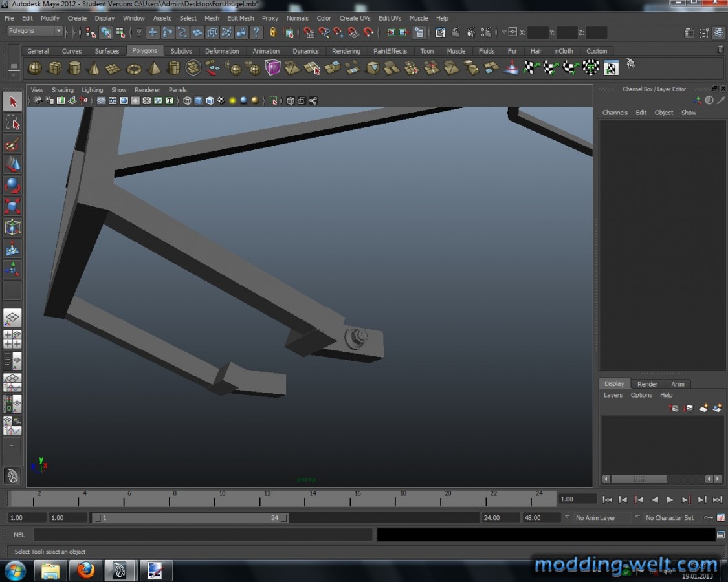Screen dimensions: 728x582
Task: Open the Polygons menu set dropdown
Action: tap(35, 30)
